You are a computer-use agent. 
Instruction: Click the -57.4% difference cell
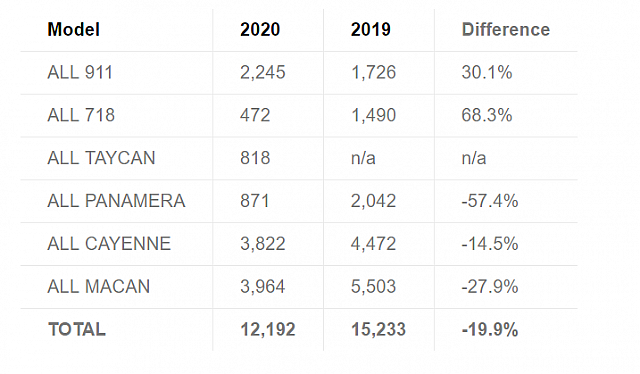pos(490,201)
